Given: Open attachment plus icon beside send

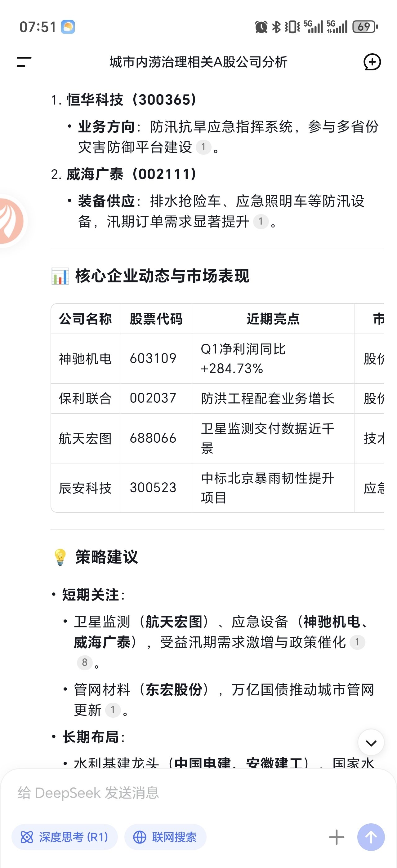Looking at the screenshot, I should tap(336, 837).
